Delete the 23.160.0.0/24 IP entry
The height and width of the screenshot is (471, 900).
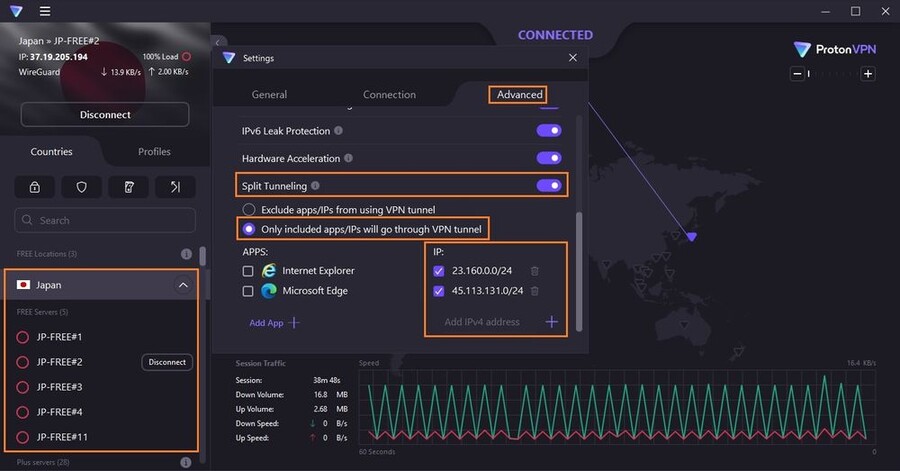534,271
